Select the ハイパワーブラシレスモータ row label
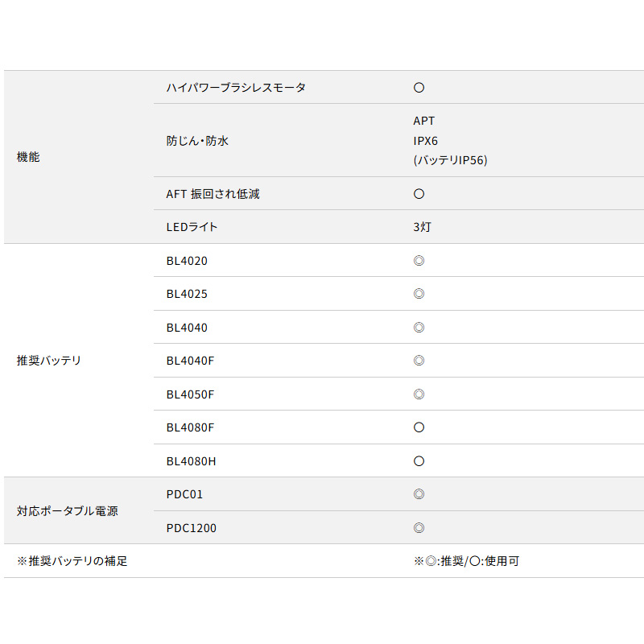The height and width of the screenshot is (644, 644). [x=236, y=88]
